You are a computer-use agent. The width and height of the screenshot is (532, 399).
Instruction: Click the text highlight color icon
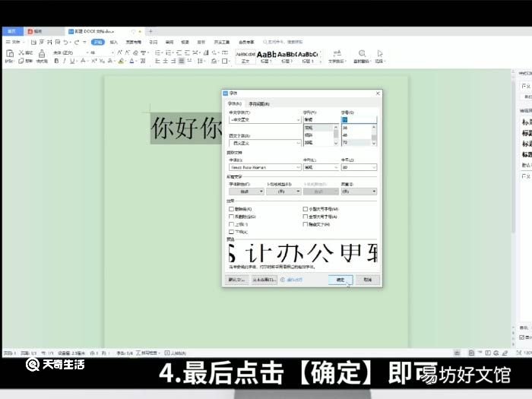click(x=121, y=61)
